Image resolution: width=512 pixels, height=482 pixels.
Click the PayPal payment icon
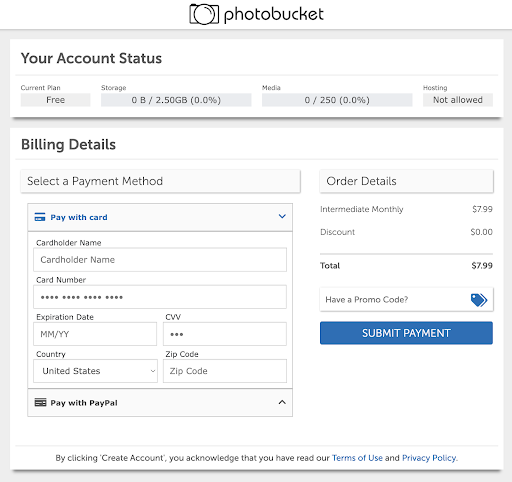tap(40, 402)
